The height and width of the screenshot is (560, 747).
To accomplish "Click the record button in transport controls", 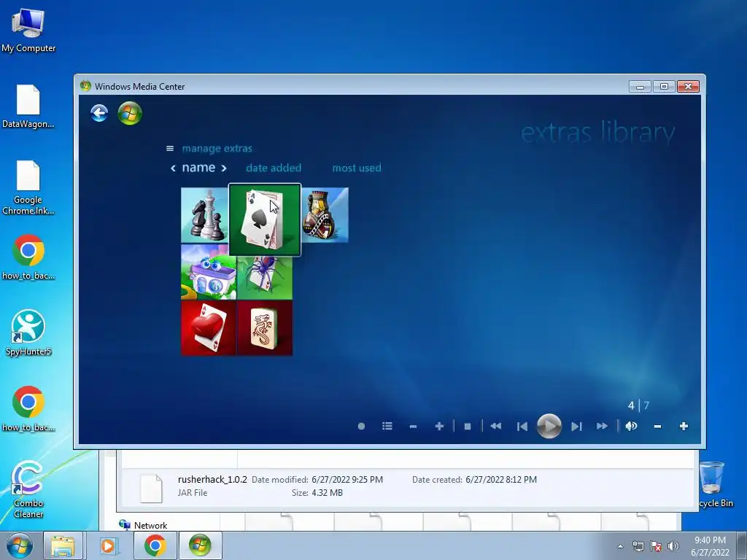I will tap(361, 426).
